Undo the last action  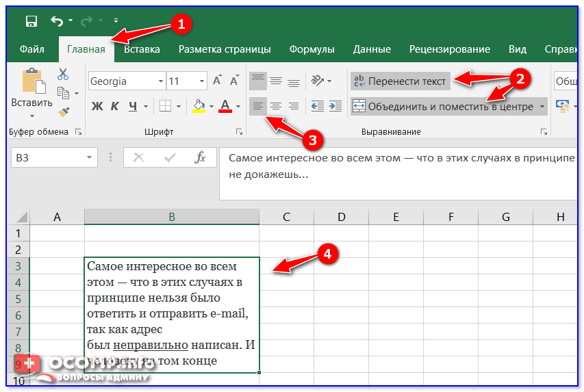coord(57,21)
